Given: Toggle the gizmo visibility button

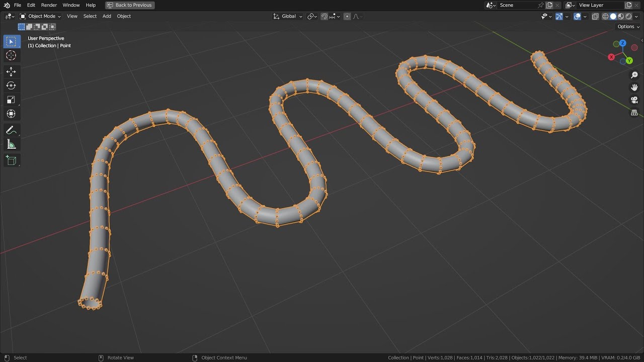Looking at the screenshot, I should (x=559, y=16).
